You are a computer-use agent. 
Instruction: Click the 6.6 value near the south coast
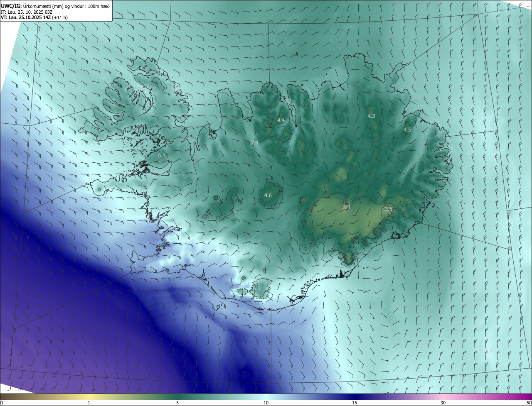(x=256, y=288)
